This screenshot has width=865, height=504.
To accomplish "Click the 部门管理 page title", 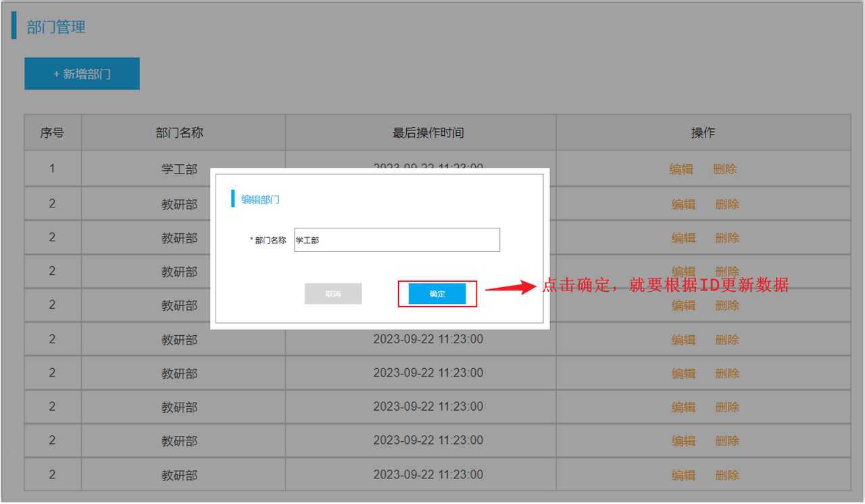I will pos(56,28).
